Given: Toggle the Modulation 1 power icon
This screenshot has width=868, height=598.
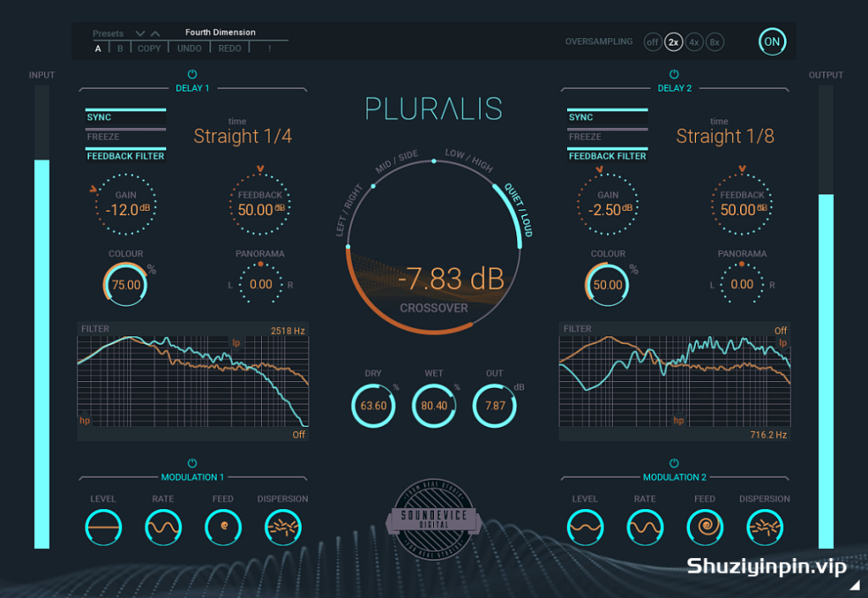Looking at the screenshot, I should click(192, 463).
